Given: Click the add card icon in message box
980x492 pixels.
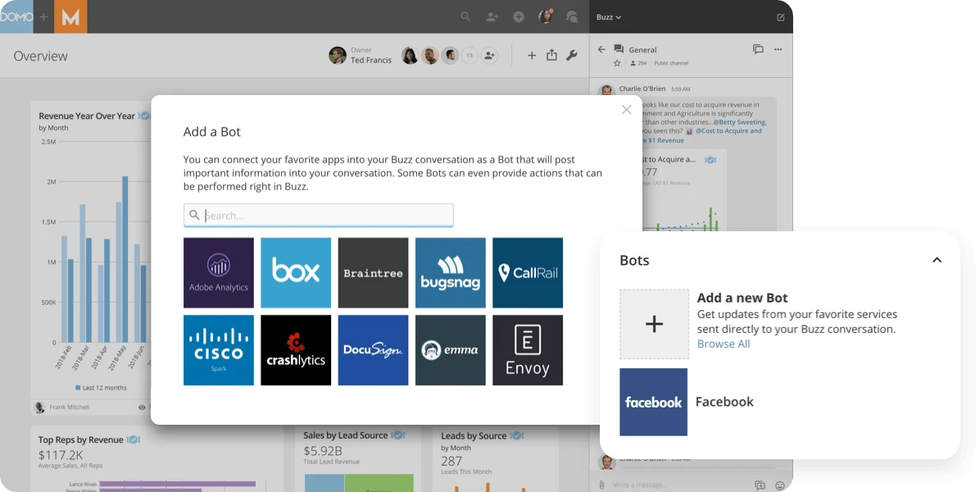Looking at the screenshot, I should pos(760,485).
